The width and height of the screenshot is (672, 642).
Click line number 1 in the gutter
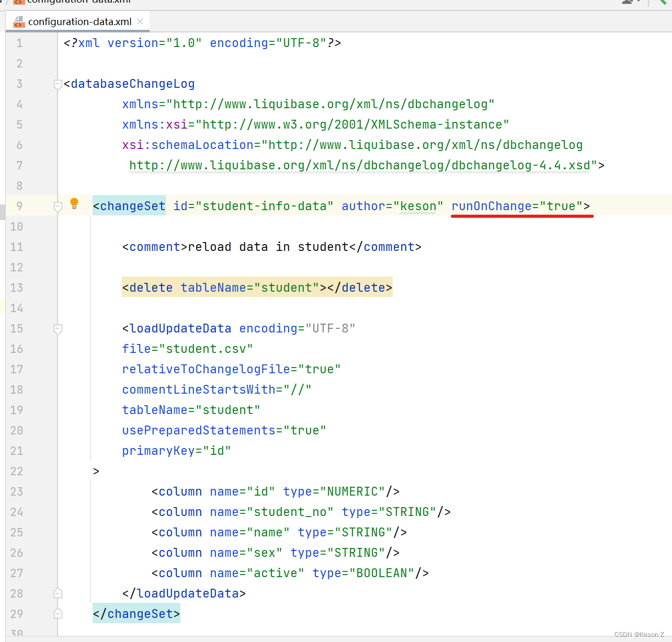[19, 43]
